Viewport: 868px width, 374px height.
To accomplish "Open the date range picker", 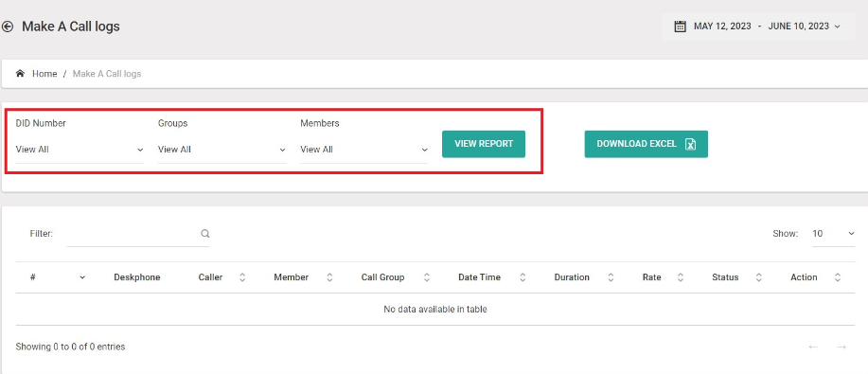I will 758,27.
